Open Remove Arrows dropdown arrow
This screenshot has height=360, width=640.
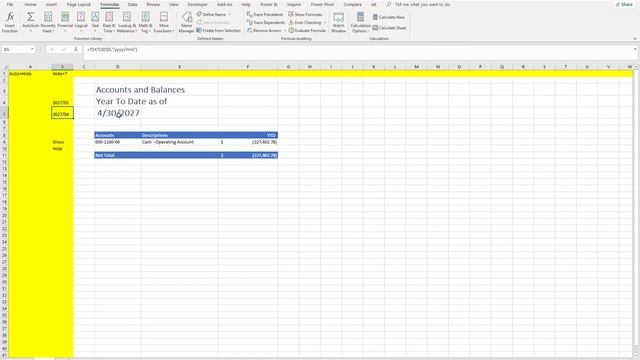coord(284,31)
